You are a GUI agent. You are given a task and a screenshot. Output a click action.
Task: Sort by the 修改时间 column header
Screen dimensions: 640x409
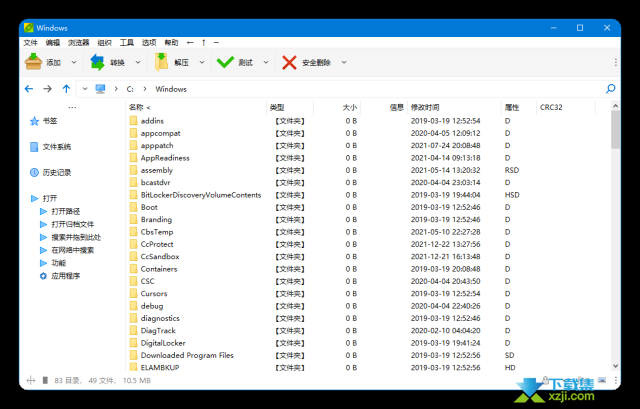click(x=454, y=107)
